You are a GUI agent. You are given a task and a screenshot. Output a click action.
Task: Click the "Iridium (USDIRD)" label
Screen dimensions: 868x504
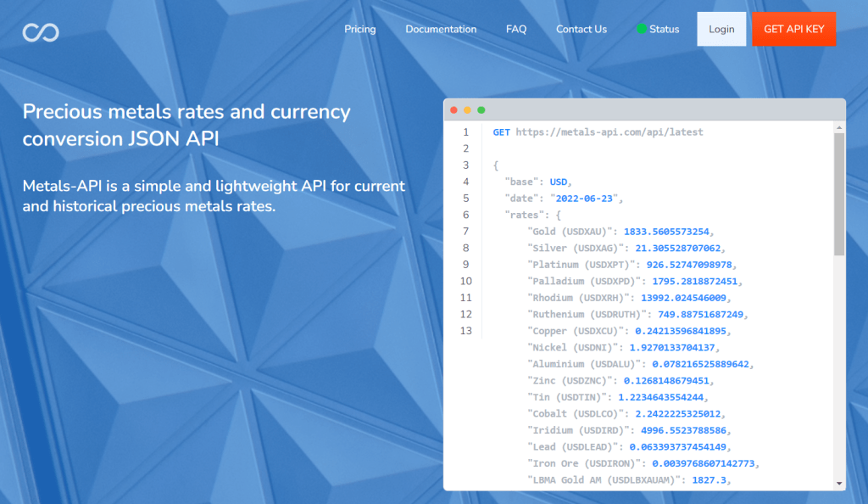coord(578,430)
